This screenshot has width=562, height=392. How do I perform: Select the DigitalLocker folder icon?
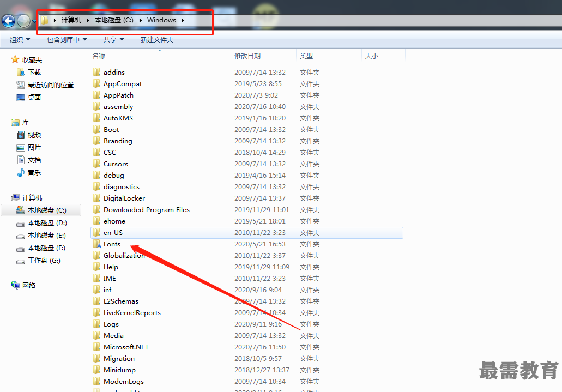tap(96, 198)
